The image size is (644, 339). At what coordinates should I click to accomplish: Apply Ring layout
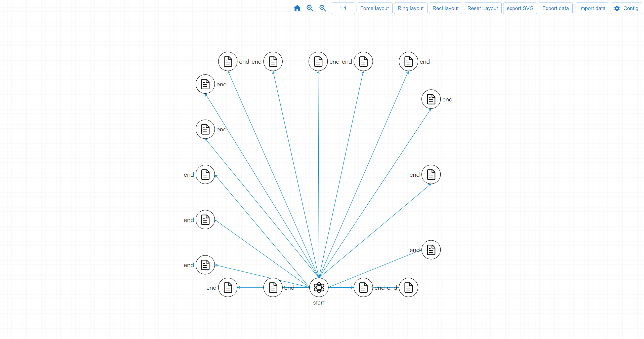pyautogui.click(x=410, y=8)
